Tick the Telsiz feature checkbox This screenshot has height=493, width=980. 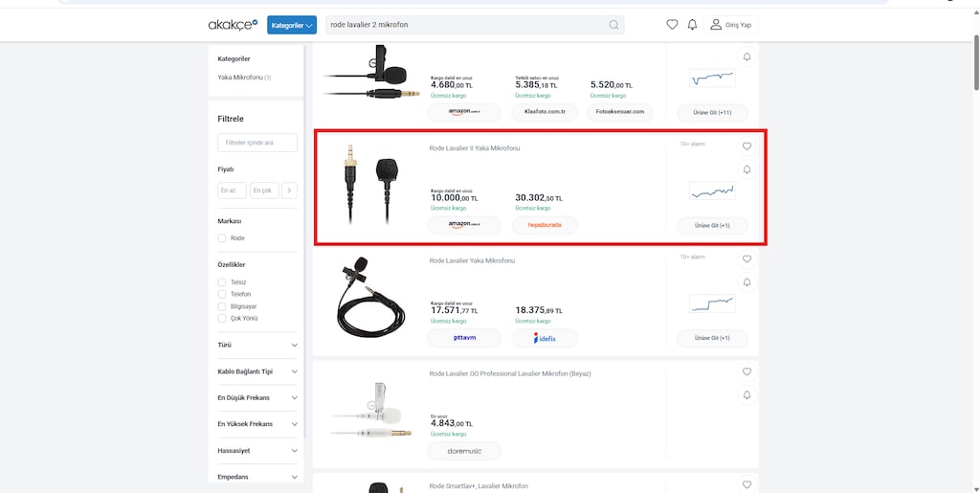(222, 282)
